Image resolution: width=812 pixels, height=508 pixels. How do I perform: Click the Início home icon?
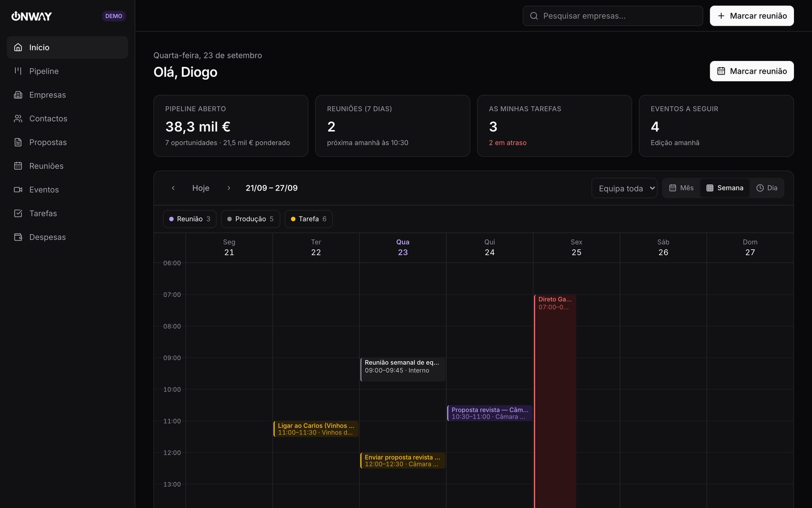point(18,47)
